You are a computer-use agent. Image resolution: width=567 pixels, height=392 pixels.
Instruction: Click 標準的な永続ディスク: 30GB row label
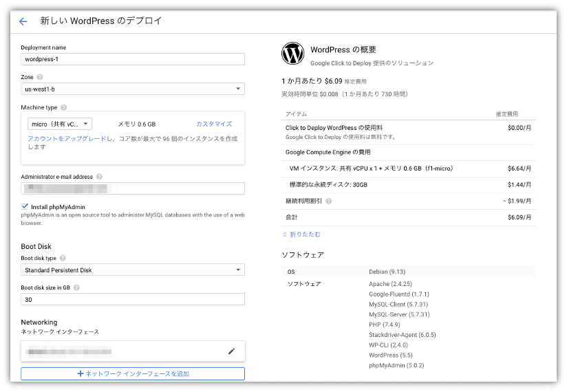pyautogui.click(x=328, y=184)
